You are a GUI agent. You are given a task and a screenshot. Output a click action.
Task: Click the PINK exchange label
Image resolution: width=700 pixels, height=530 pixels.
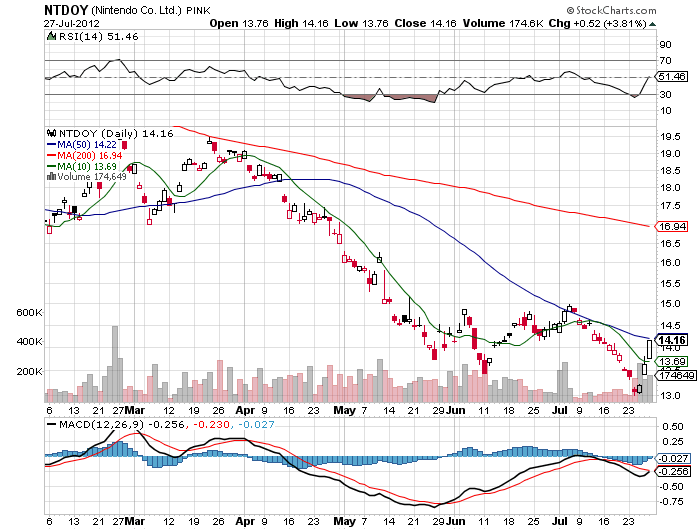(198, 11)
